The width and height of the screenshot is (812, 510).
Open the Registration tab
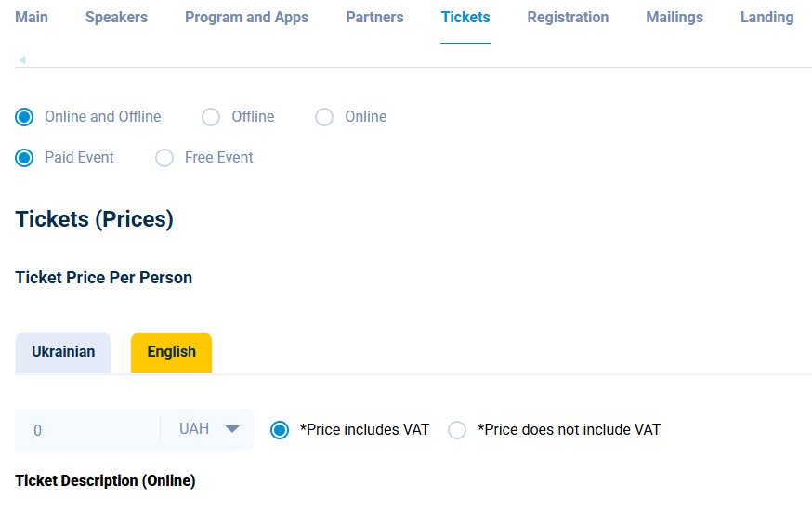tap(568, 18)
